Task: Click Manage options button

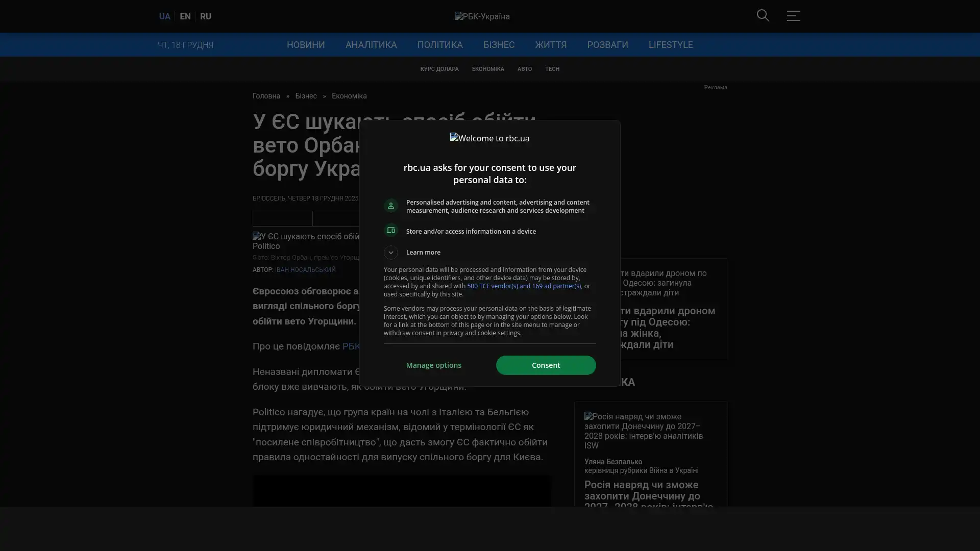Action: 433,365
